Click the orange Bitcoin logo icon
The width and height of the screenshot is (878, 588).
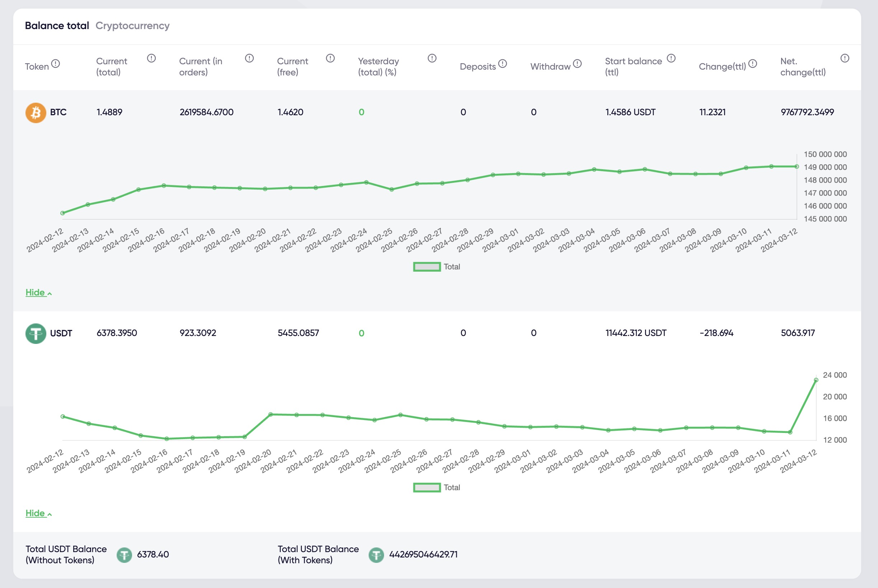point(36,112)
